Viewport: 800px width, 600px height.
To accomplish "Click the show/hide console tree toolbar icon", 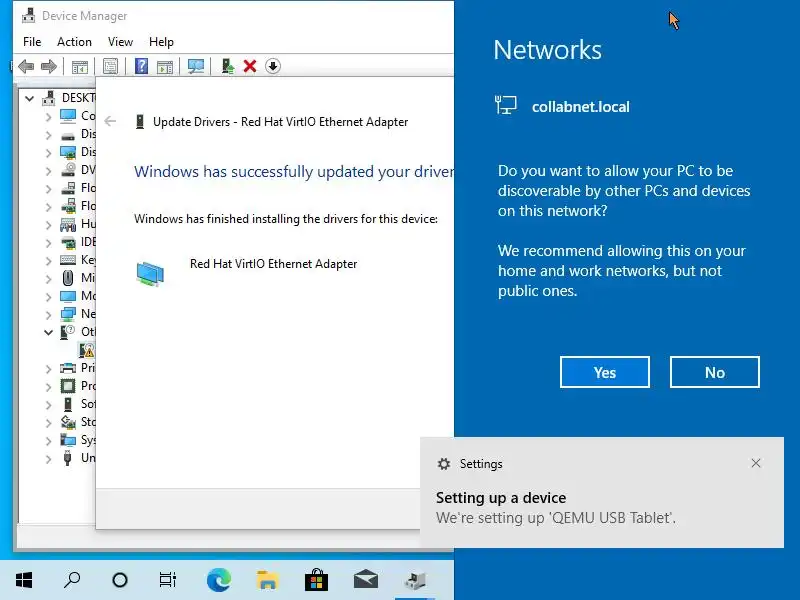I will pyautogui.click(x=80, y=66).
